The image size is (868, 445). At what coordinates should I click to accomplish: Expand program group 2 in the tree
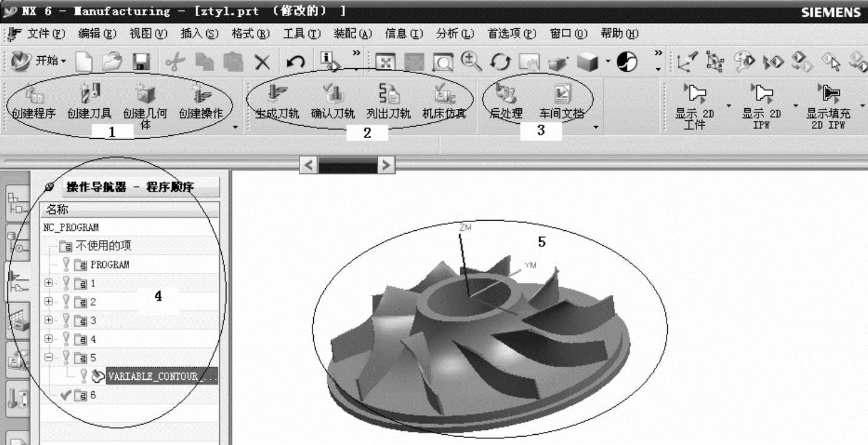click(49, 302)
